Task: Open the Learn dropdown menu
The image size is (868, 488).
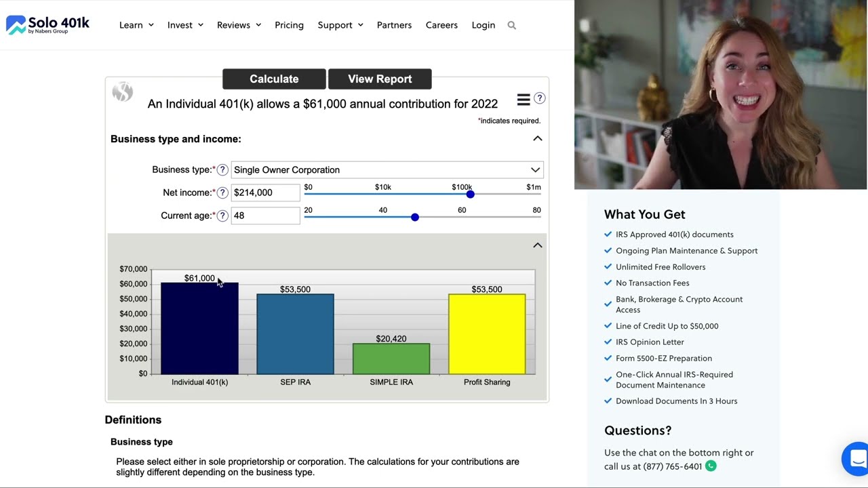Action: click(x=136, y=25)
